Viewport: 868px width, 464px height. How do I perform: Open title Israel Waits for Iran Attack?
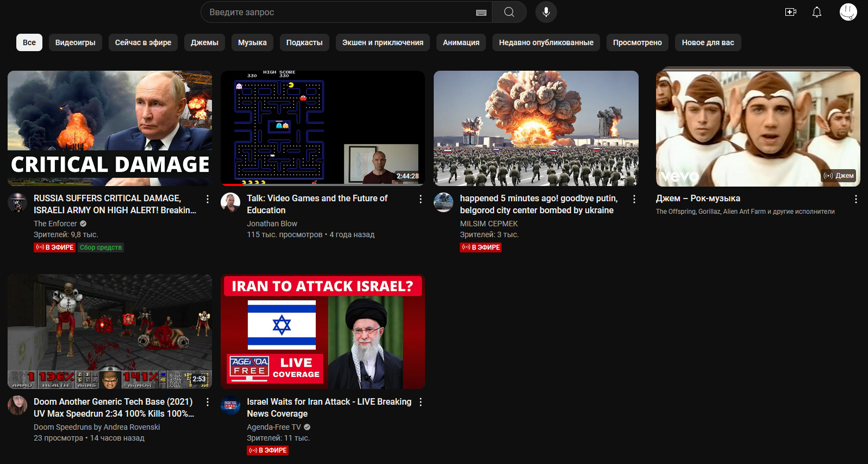tap(329, 407)
